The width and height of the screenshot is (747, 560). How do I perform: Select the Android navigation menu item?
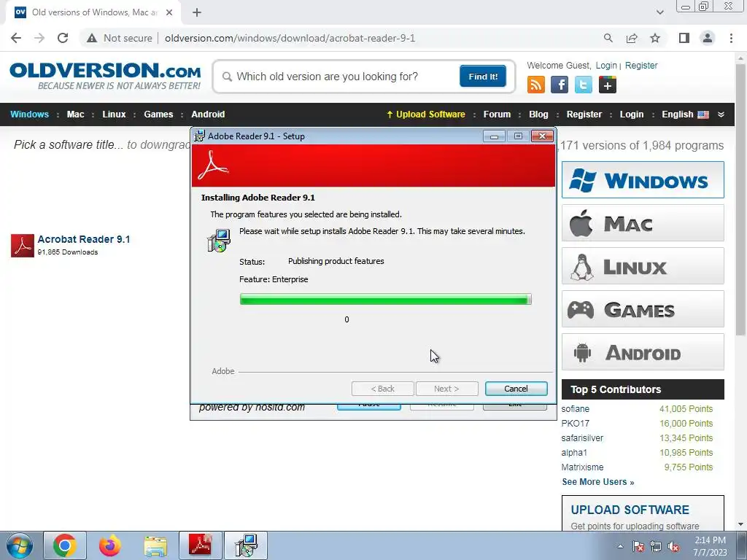[x=208, y=114]
